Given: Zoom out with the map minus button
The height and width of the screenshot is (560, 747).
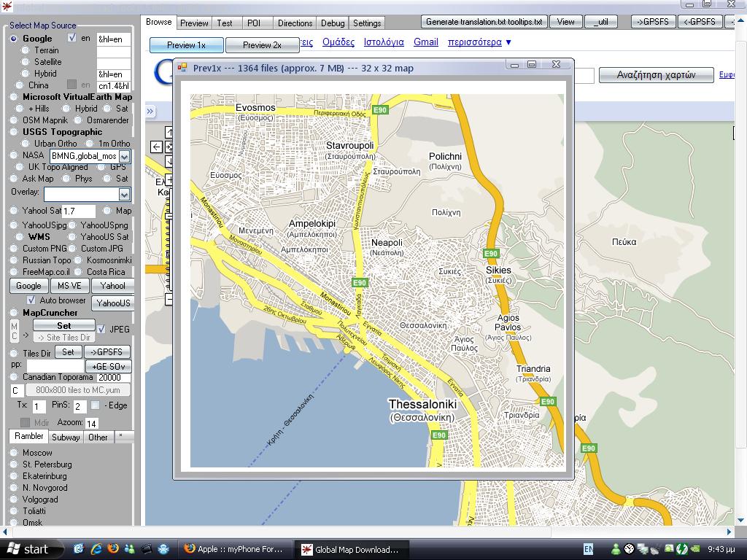Looking at the screenshot, I should click(x=169, y=299).
